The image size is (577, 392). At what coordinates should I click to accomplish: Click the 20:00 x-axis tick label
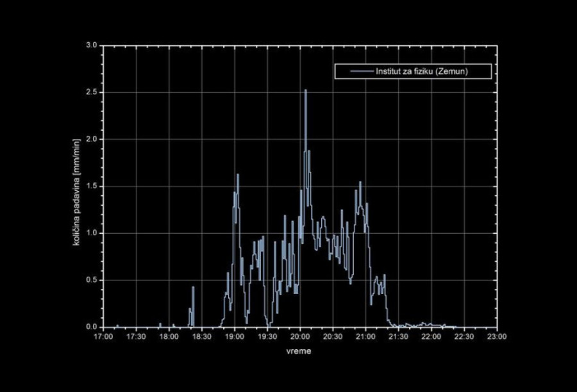tap(300, 336)
